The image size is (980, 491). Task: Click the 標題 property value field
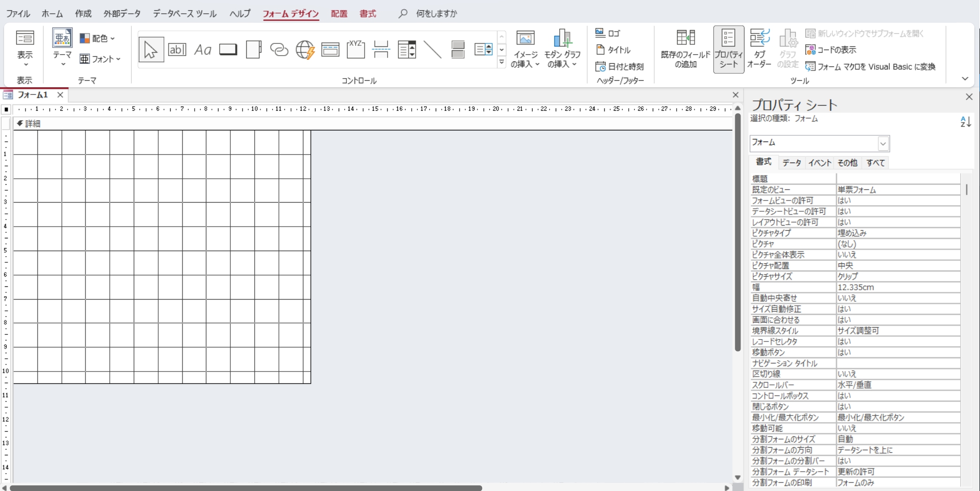click(897, 179)
